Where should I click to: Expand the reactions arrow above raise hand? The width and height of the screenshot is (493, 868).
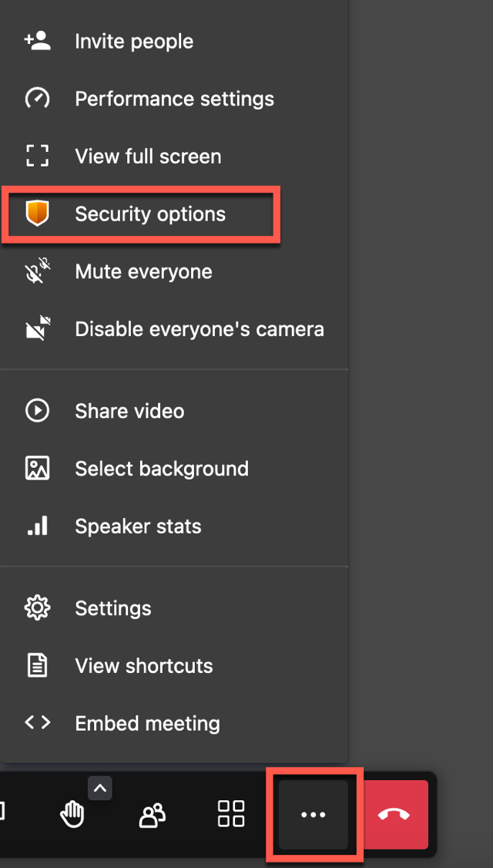click(x=100, y=789)
